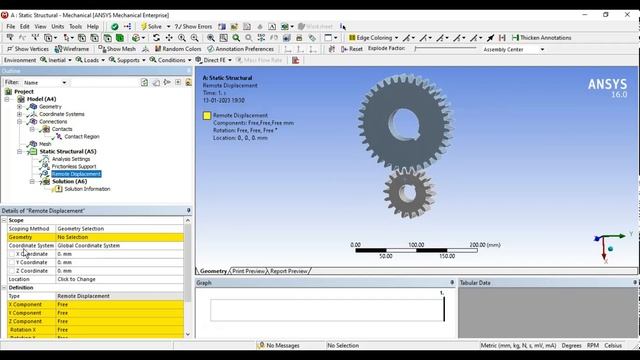Image resolution: width=640 pixels, height=360 pixels.
Task: Open the File menu
Action: coord(11,27)
